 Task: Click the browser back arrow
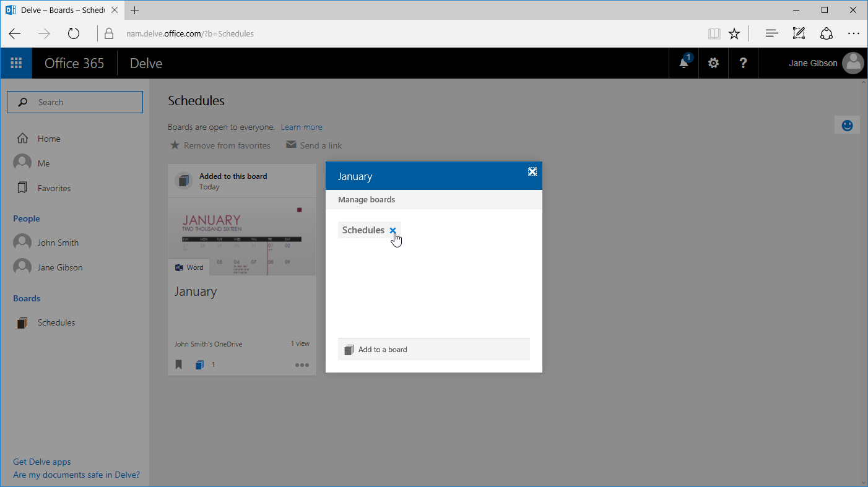(x=15, y=34)
